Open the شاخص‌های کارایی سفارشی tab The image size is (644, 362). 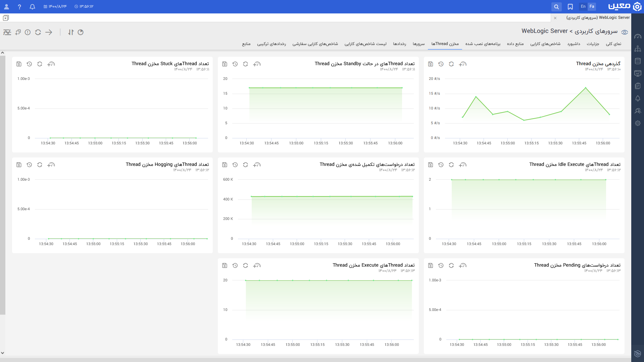coord(315,44)
